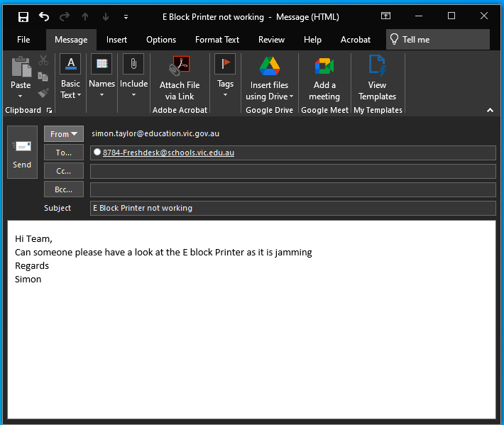Undo the last action
504x425 pixels.
[x=44, y=16]
